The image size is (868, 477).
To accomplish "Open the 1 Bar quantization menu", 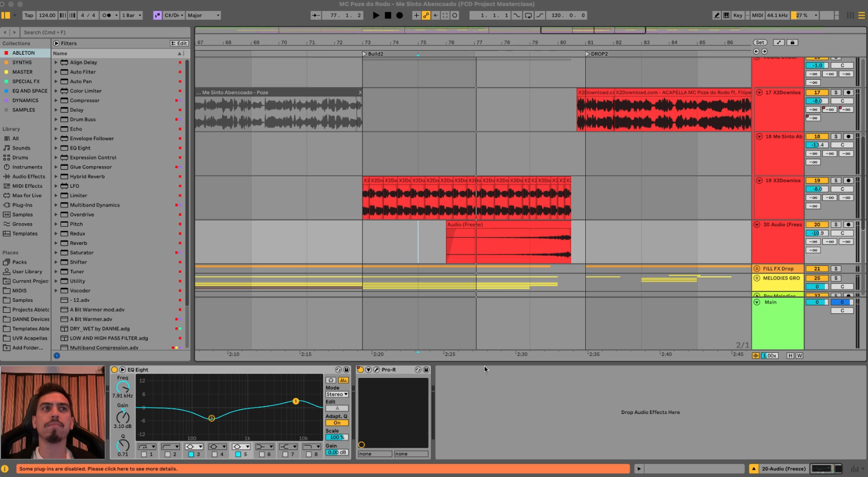I will point(131,15).
